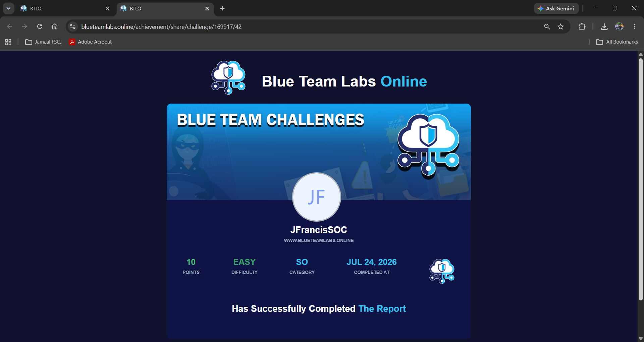This screenshot has width=644, height=342.
Task: Restore down the Chrome window
Action: [x=615, y=8]
